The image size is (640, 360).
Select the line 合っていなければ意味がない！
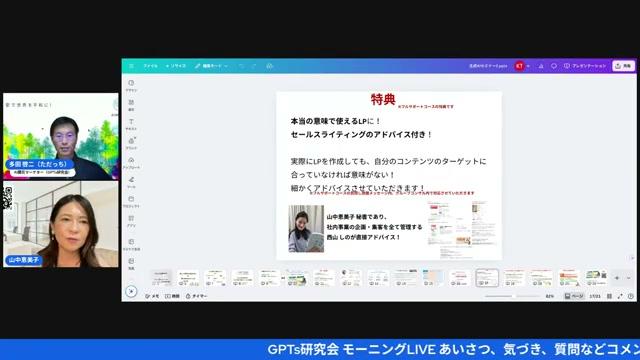(343, 175)
